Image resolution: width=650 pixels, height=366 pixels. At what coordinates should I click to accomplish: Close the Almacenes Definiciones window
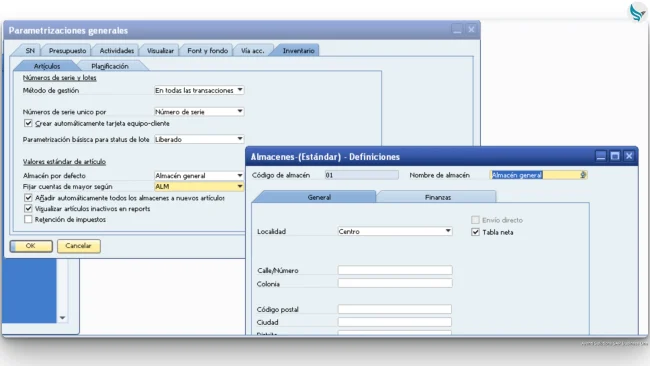[x=629, y=156]
